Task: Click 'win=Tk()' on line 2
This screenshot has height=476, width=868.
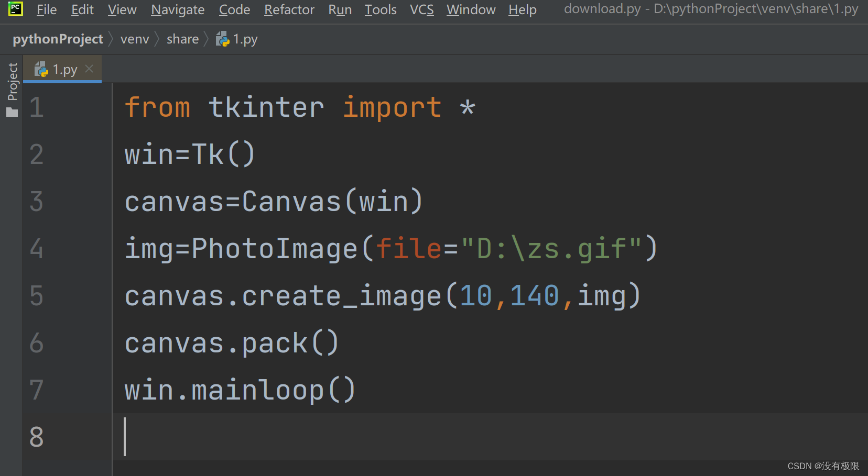Action: point(190,154)
